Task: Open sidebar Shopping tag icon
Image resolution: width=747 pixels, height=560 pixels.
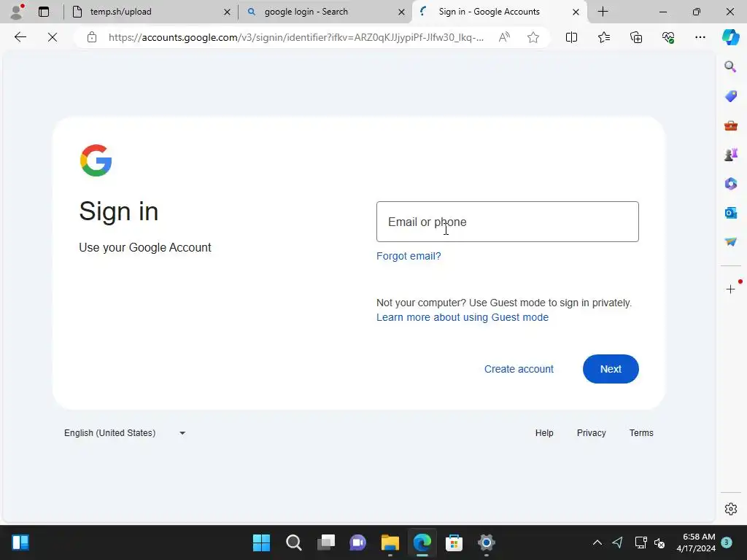Action: tap(730, 96)
